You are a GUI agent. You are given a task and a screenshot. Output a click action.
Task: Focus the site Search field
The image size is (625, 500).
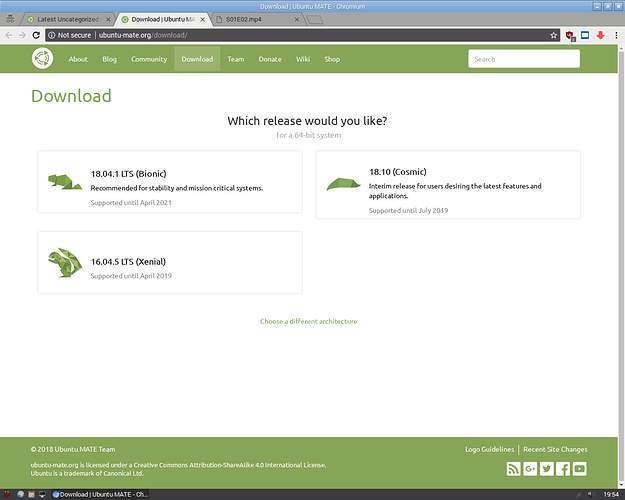point(524,59)
